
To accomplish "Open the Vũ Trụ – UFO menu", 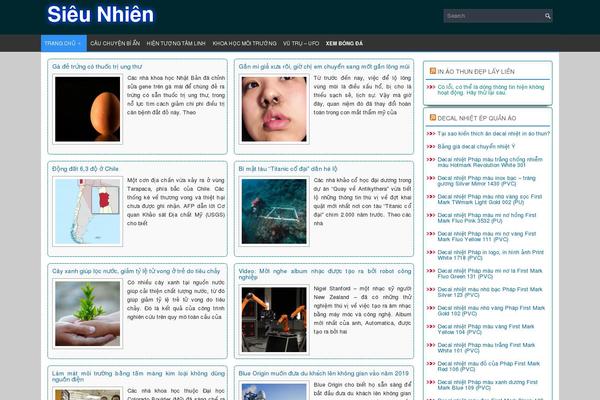I will click(x=301, y=43).
